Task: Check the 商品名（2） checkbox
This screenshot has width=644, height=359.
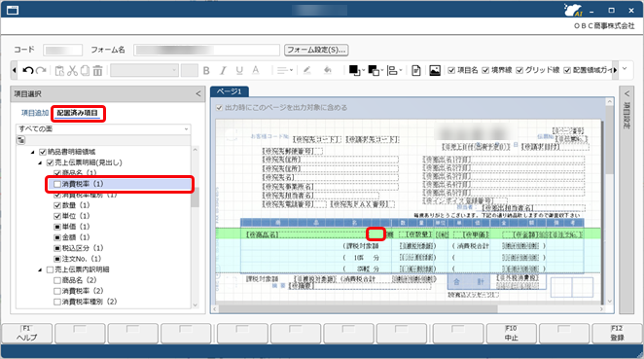Action: click(x=57, y=280)
